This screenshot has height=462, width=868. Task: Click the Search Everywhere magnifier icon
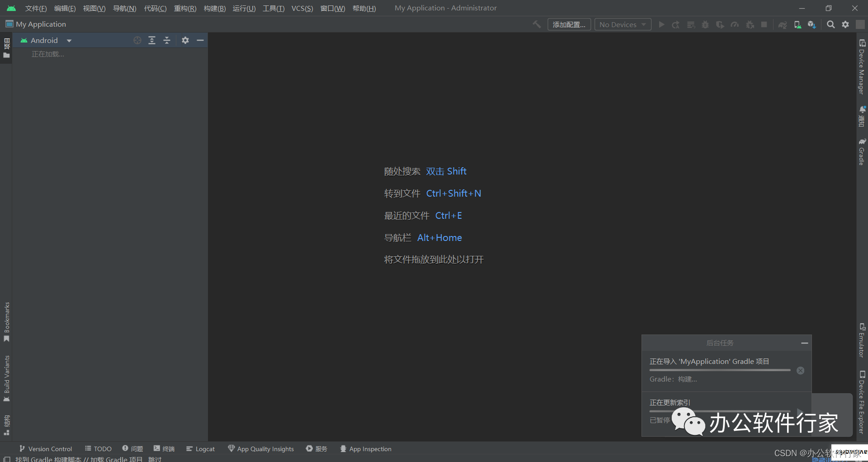coord(830,24)
